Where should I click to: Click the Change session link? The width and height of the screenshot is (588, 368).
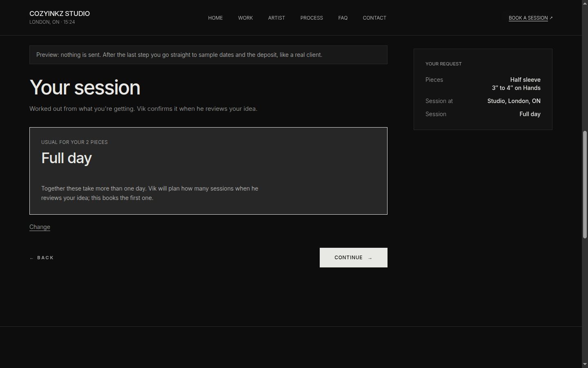(x=40, y=227)
